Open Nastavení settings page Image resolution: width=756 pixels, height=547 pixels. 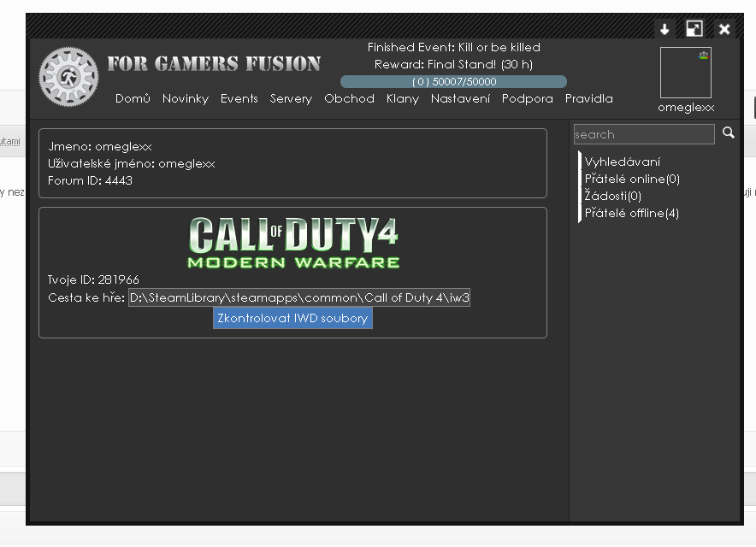pos(460,98)
